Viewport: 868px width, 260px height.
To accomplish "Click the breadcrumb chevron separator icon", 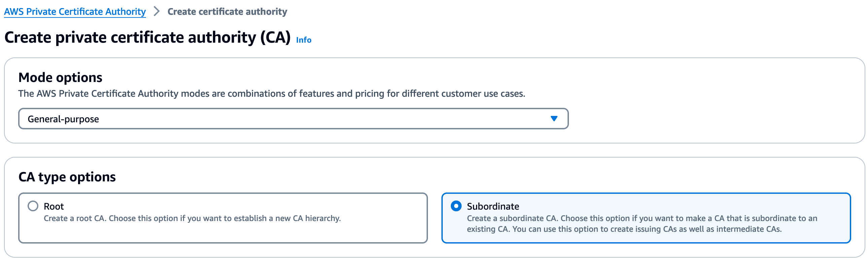I will pyautogui.click(x=156, y=11).
